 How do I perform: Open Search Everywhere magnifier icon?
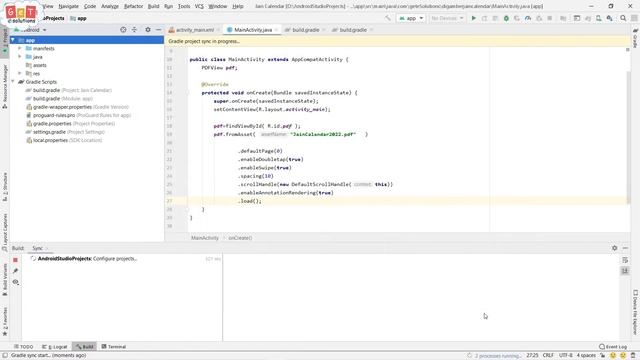(623, 18)
